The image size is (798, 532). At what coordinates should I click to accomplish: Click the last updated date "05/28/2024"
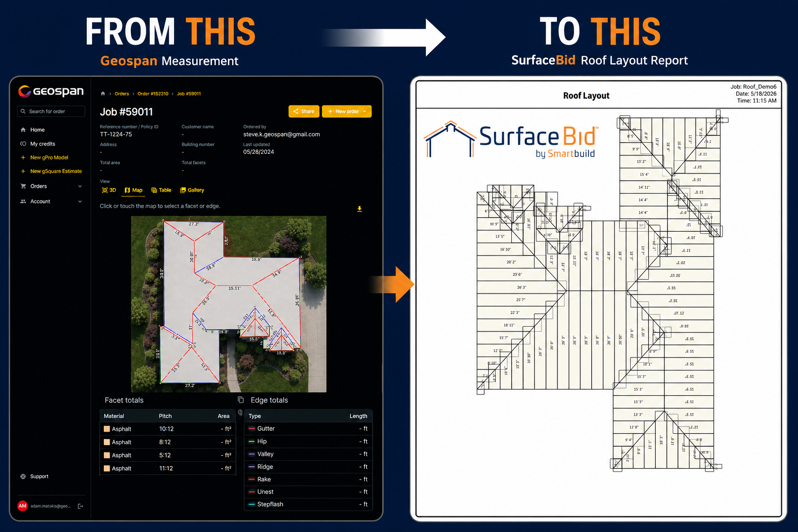[259, 152]
